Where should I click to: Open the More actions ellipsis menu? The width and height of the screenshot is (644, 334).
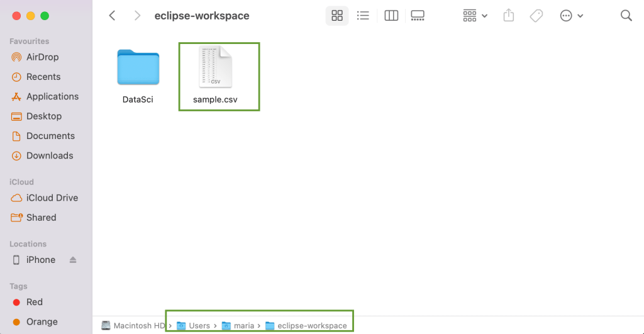tap(571, 16)
